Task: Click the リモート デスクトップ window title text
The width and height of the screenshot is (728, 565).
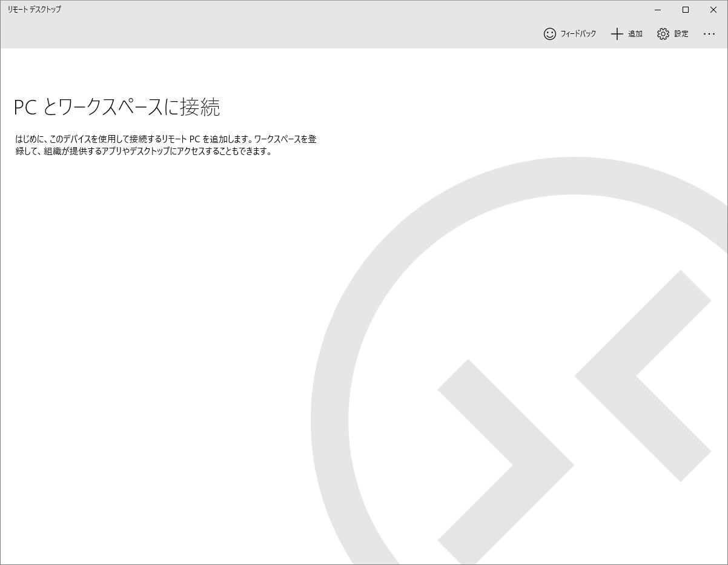Action: [x=35, y=10]
